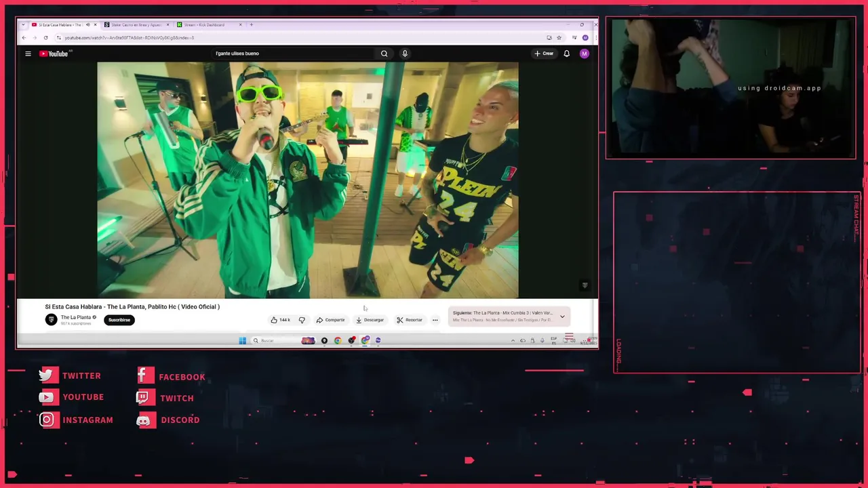Click the Twitter social label
Image resolution: width=868 pixels, height=488 pixels.
pyautogui.click(x=81, y=375)
